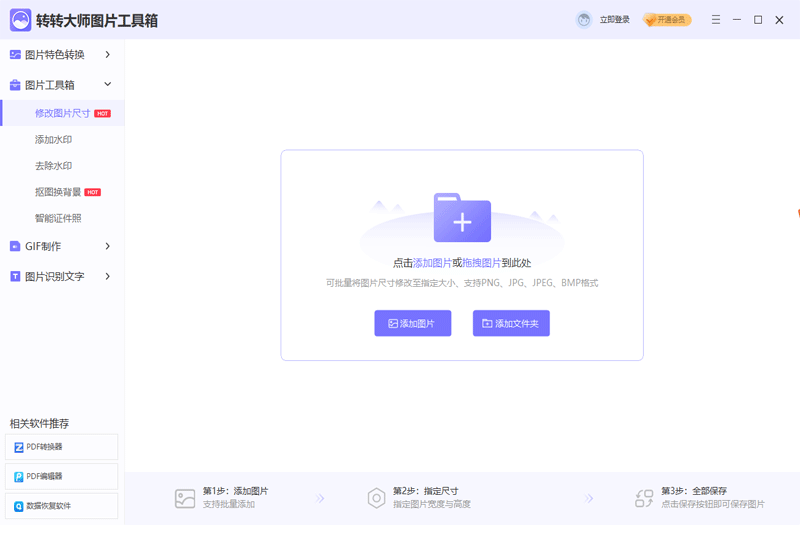Click the step 1 image icon

185,498
